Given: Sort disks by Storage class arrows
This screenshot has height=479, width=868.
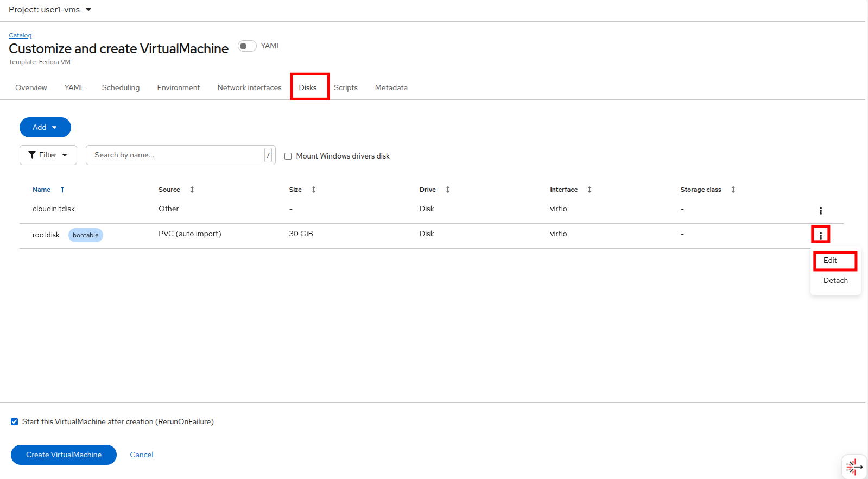Looking at the screenshot, I should click(733, 190).
